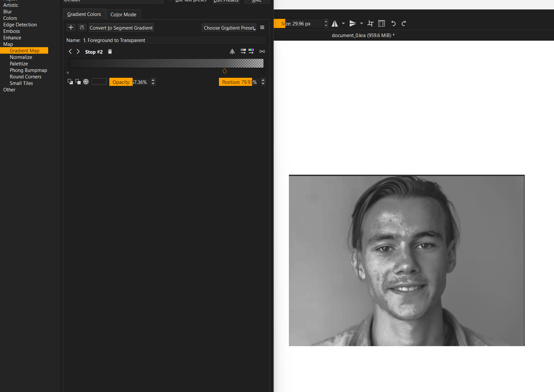The image size is (554, 392).
Task: Decrease position with the down arrow
Action: (263, 84)
